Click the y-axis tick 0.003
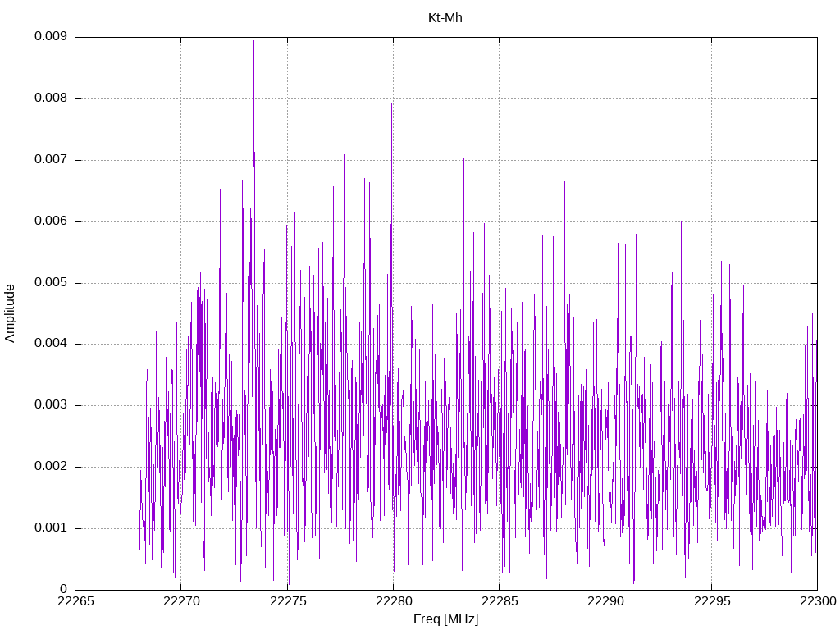This screenshot has height=630, width=840. point(51,405)
